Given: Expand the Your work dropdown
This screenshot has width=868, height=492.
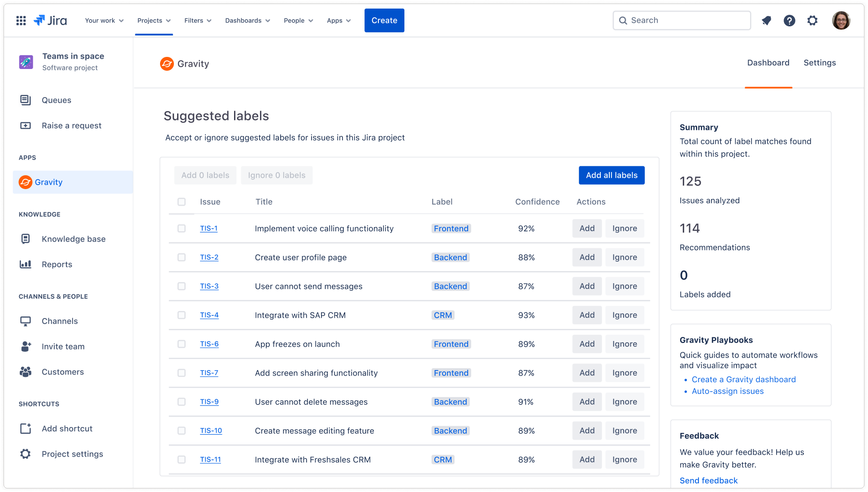Looking at the screenshot, I should coord(104,21).
